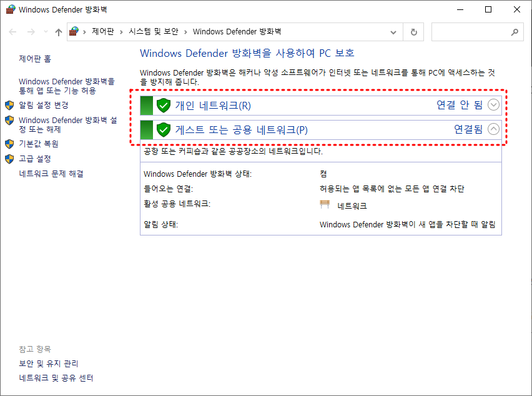This screenshot has height=396, width=532.
Task: Open 네트워크 및 공유 센터 link
Action: [x=56, y=378]
